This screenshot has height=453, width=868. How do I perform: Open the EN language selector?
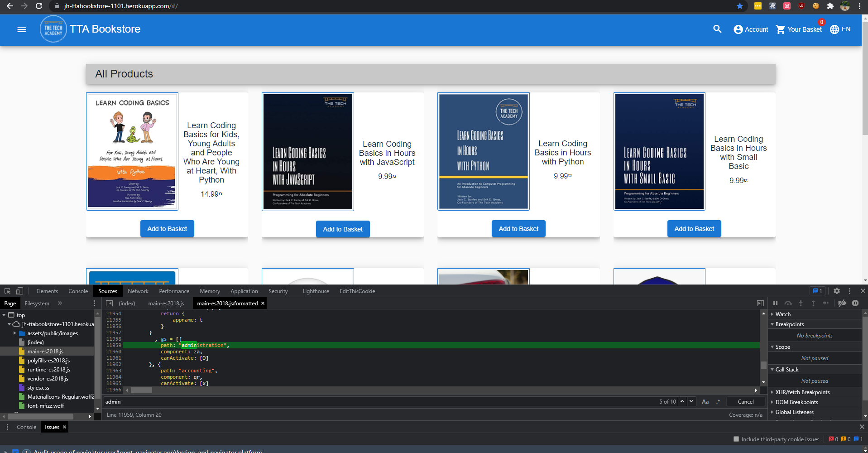point(840,29)
